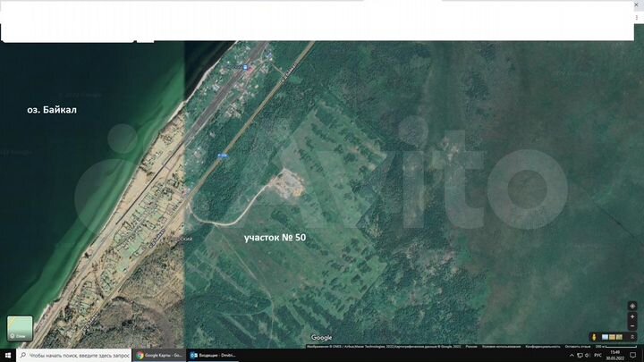
Task: Click the Pegman Street View icon
Action: point(594,337)
